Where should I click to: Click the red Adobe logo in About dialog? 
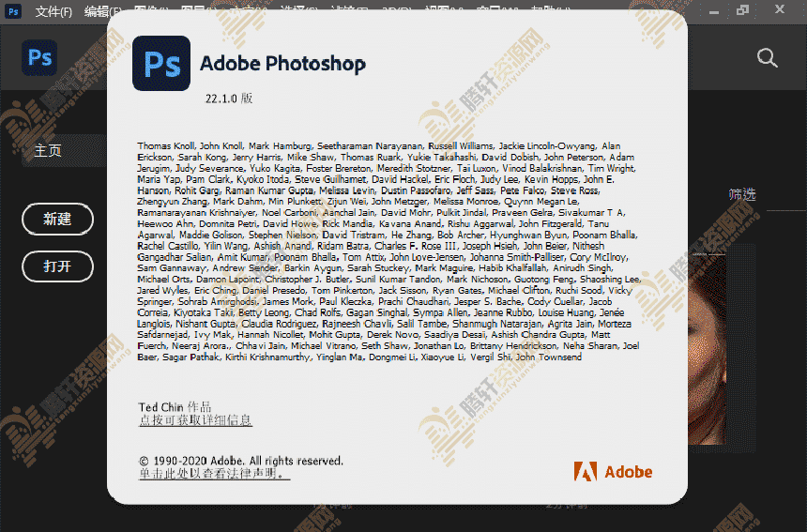click(586, 471)
